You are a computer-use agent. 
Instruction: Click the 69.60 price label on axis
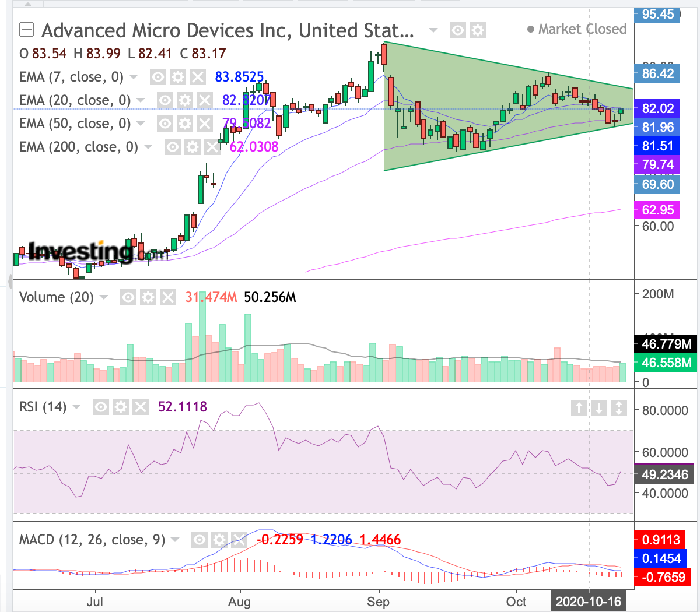point(657,184)
